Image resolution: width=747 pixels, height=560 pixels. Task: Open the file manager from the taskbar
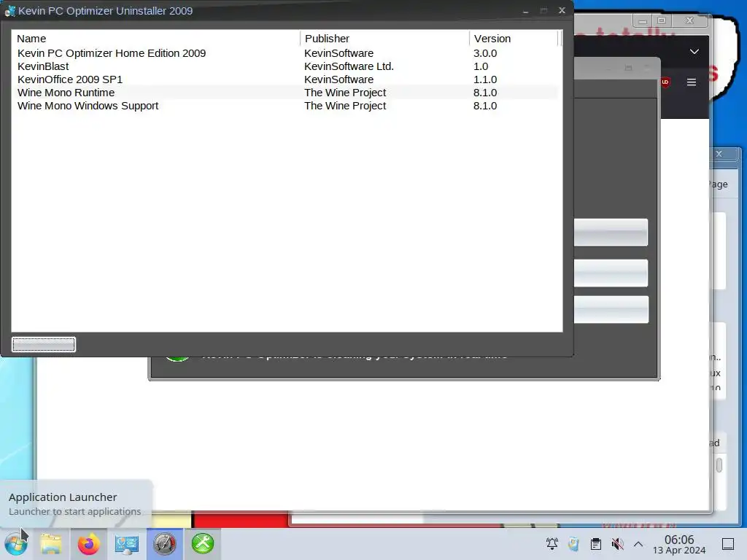coord(51,544)
